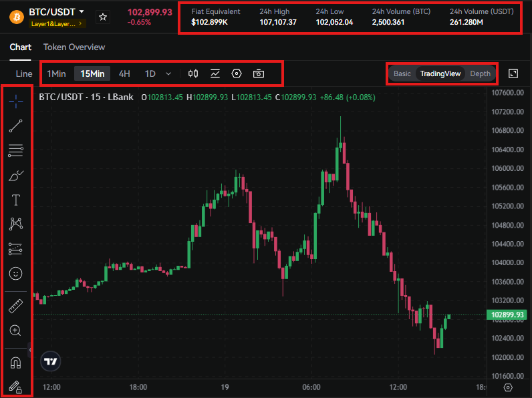Select the brush drawing tool
The height and width of the screenshot is (398, 532).
pos(15,176)
